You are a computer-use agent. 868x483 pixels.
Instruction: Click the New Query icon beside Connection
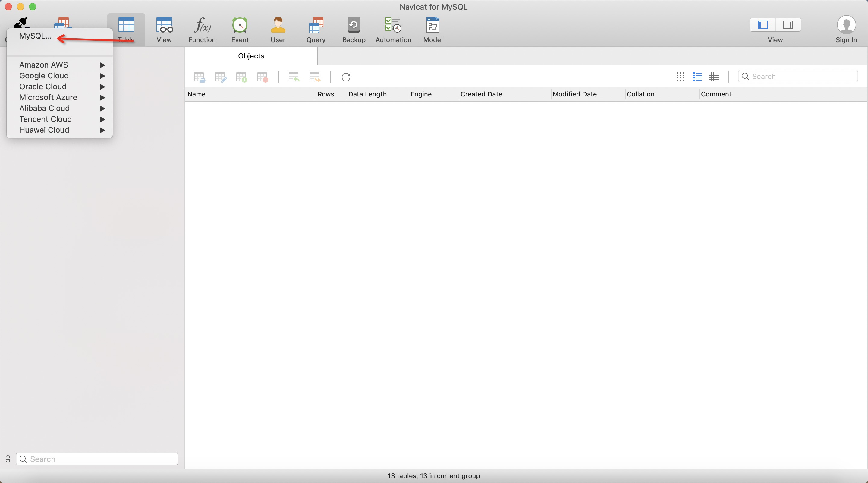tap(63, 22)
